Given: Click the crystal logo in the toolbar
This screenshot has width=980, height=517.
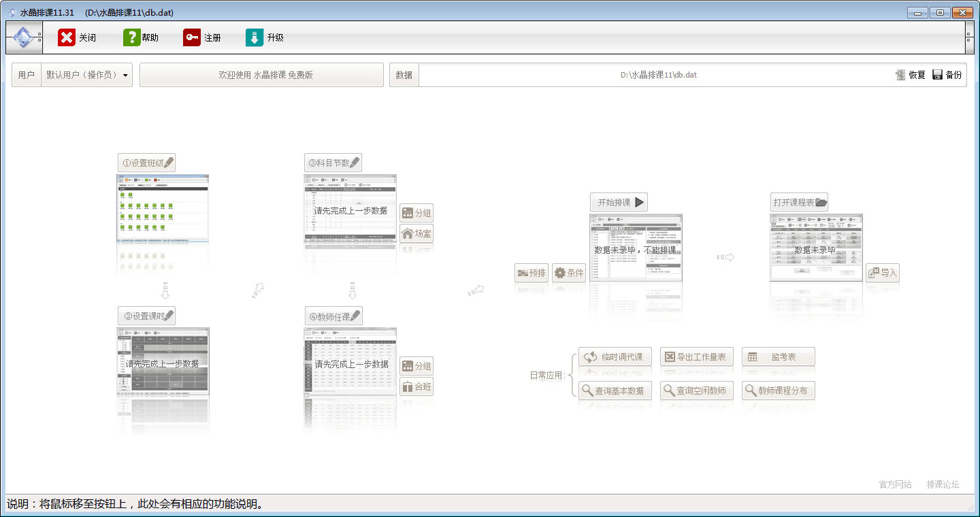Looking at the screenshot, I should point(24,37).
